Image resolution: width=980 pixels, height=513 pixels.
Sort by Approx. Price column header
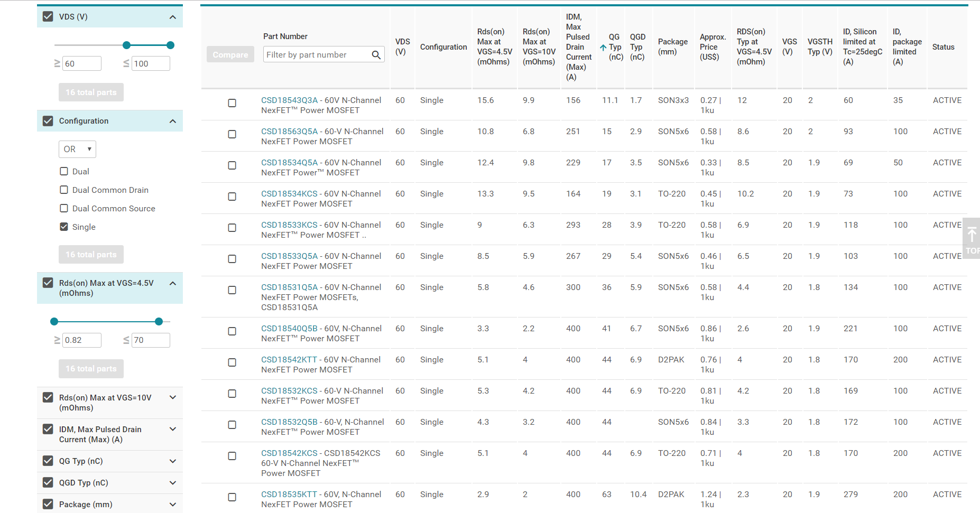coord(713,46)
